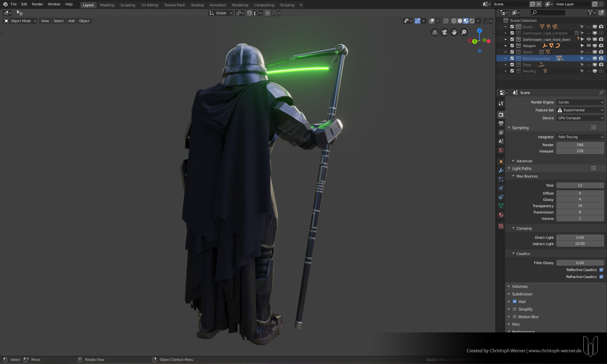This screenshot has height=364, width=607.
Task: Toggle render visibility camera for MetaRig
Action: tap(601, 71)
